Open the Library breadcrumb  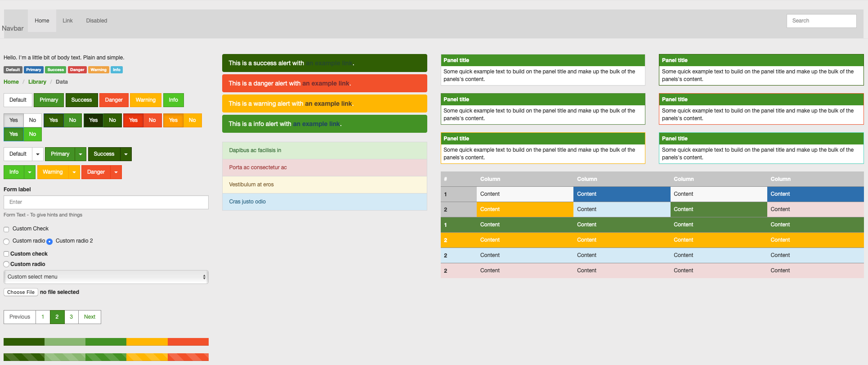coord(37,82)
